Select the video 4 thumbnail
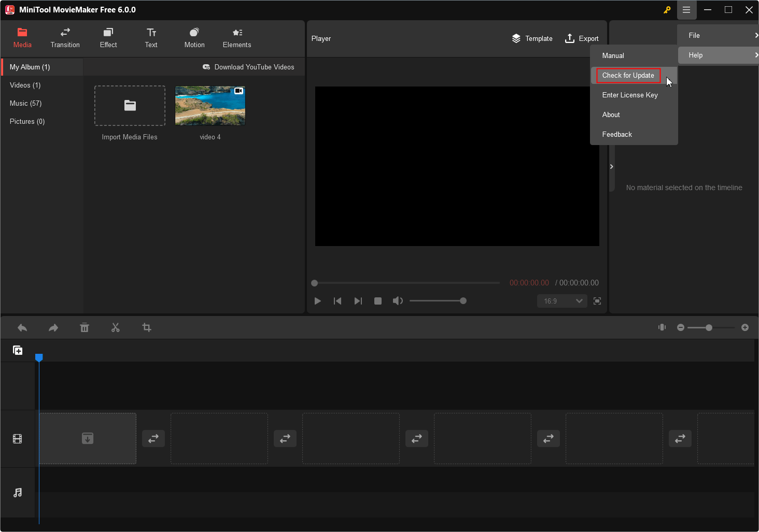 210,106
